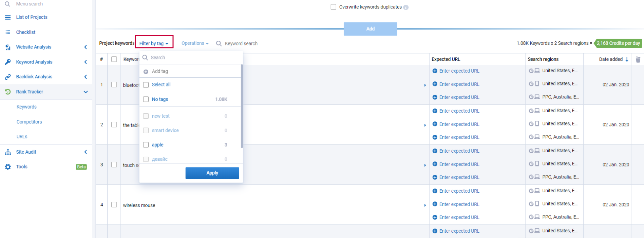Click the Google desktop icon for row 1's first region
The width and height of the screenshot is (644, 238).
[534, 71]
